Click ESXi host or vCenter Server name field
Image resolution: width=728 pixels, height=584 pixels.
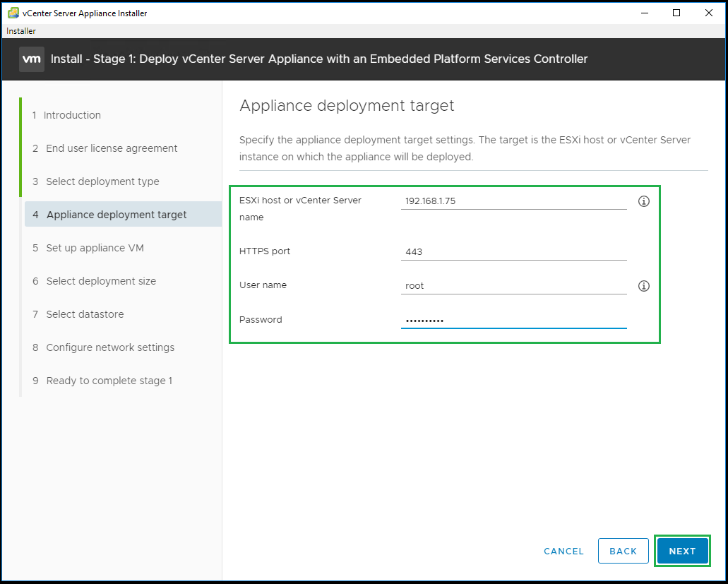pyautogui.click(x=513, y=201)
